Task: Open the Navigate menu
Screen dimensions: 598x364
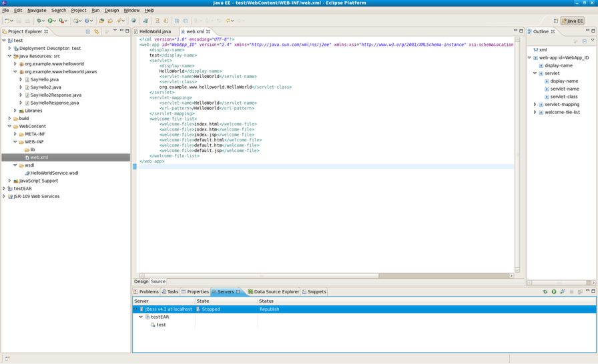Action: click(x=37, y=10)
